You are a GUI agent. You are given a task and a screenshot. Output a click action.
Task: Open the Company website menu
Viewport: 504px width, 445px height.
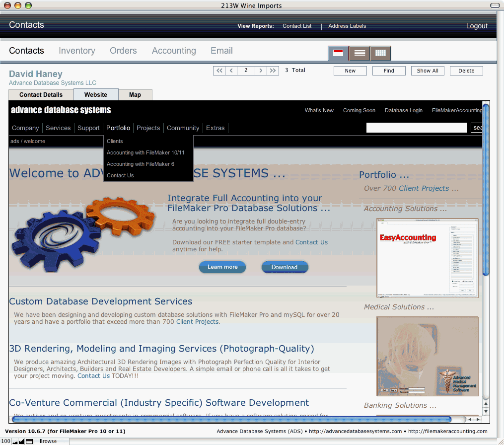click(25, 128)
